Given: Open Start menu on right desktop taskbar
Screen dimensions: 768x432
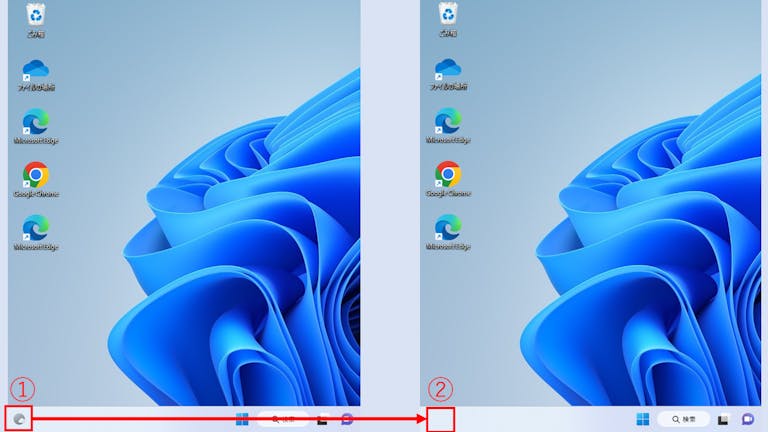Looking at the screenshot, I should click(x=643, y=419).
